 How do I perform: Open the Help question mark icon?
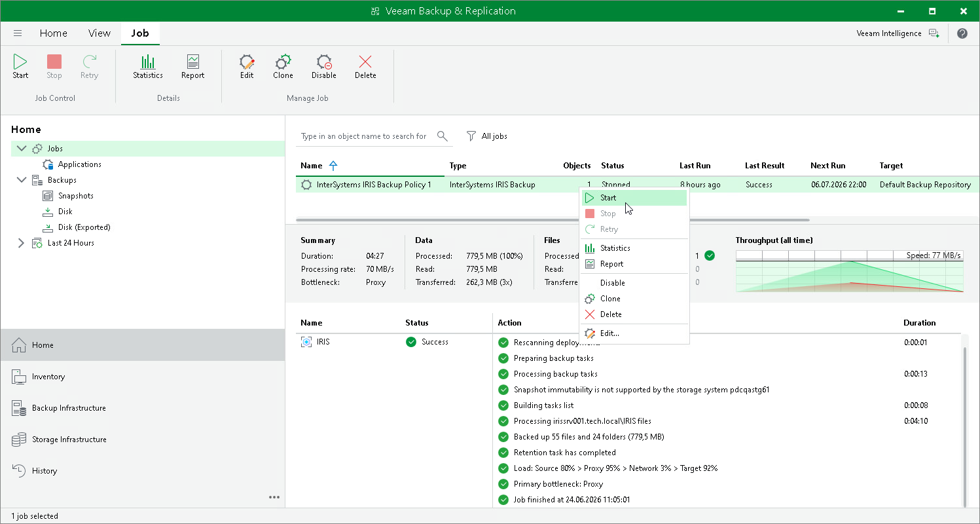(x=962, y=33)
